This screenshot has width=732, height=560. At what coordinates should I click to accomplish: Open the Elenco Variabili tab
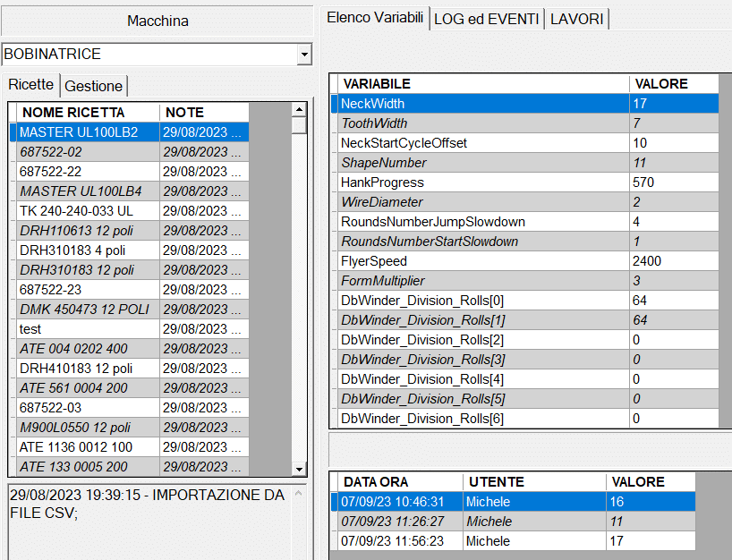click(x=375, y=18)
